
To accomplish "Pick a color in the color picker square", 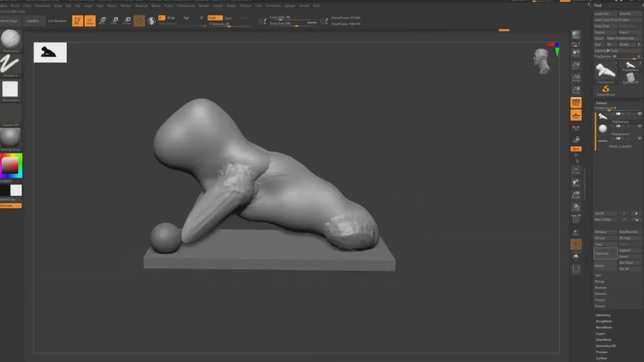I will coord(10,165).
